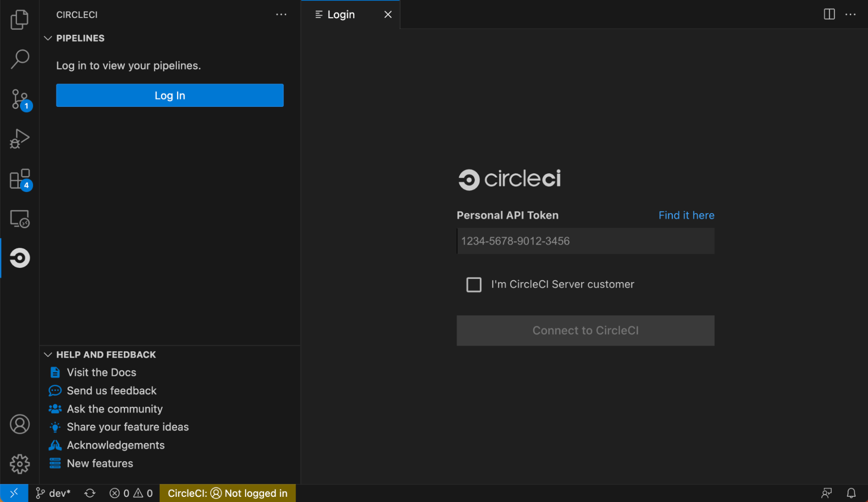868x502 pixels.
Task: Open the Remote Explorer view icon
Action: tap(20, 219)
